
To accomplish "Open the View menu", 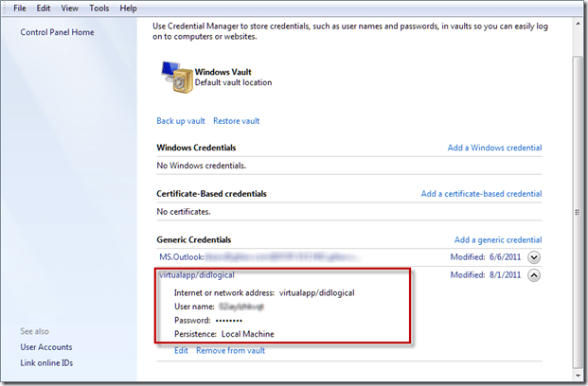I will point(70,9).
